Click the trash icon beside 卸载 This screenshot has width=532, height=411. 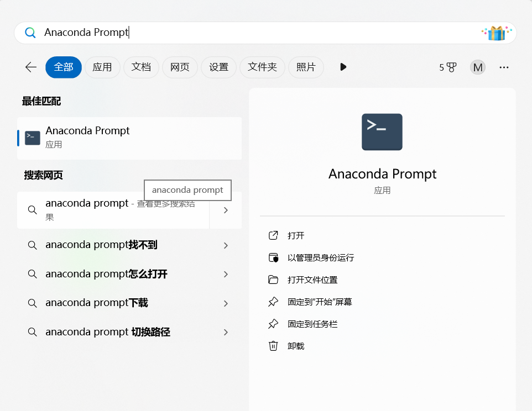pos(273,346)
